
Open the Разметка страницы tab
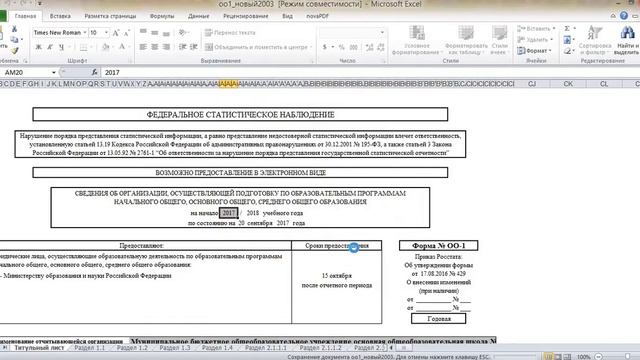click(110, 16)
